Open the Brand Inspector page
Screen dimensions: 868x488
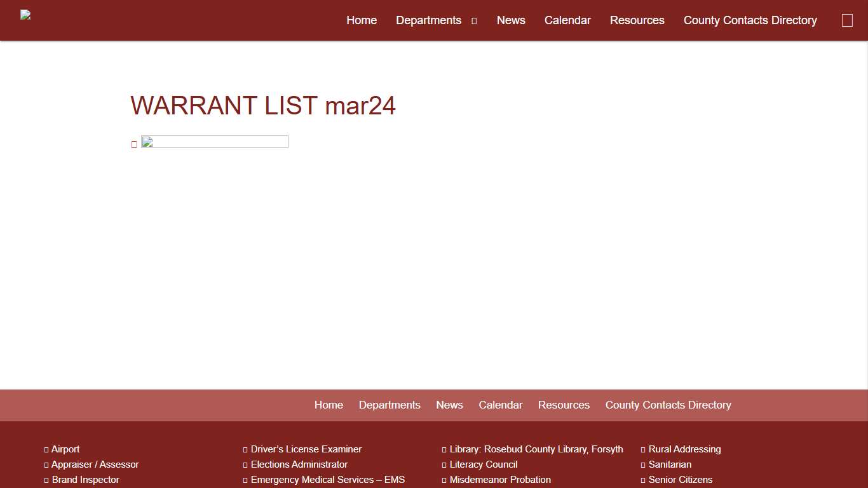click(x=85, y=480)
